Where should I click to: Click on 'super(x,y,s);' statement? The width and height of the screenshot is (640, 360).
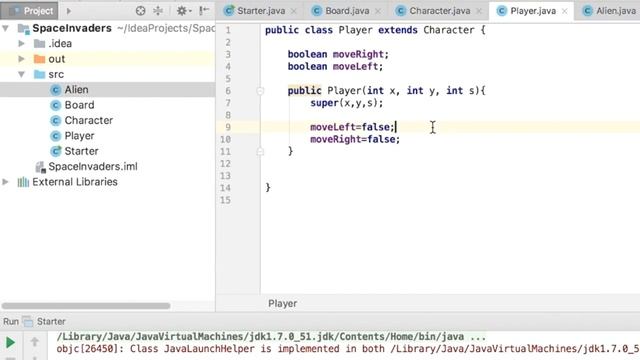pyautogui.click(x=347, y=103)
